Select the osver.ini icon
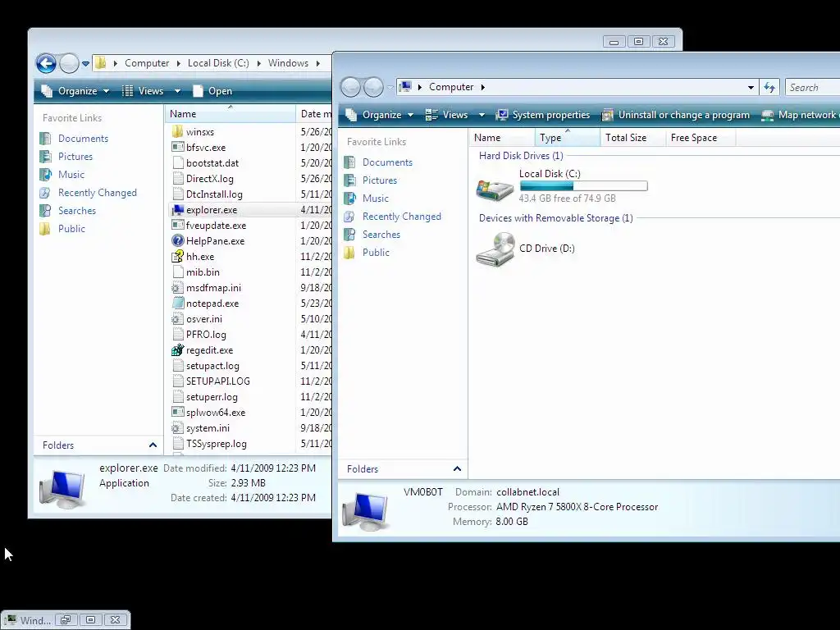 [177, 319]
